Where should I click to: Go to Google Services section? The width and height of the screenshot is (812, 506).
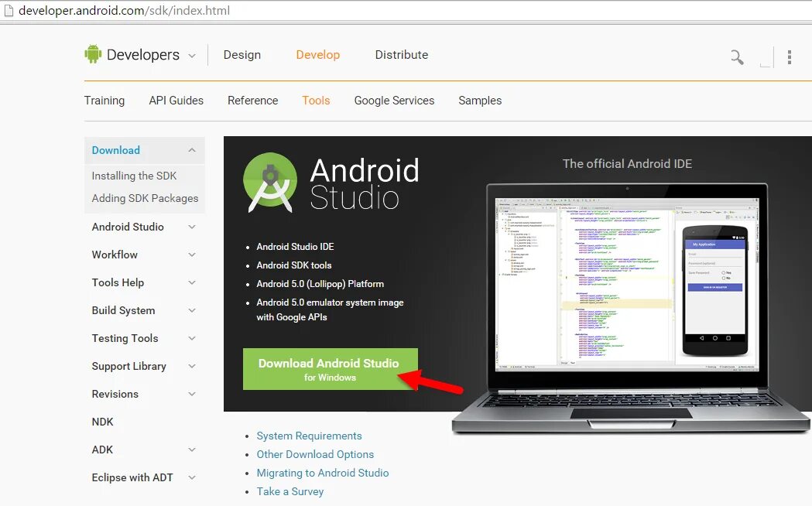[394, 101]
